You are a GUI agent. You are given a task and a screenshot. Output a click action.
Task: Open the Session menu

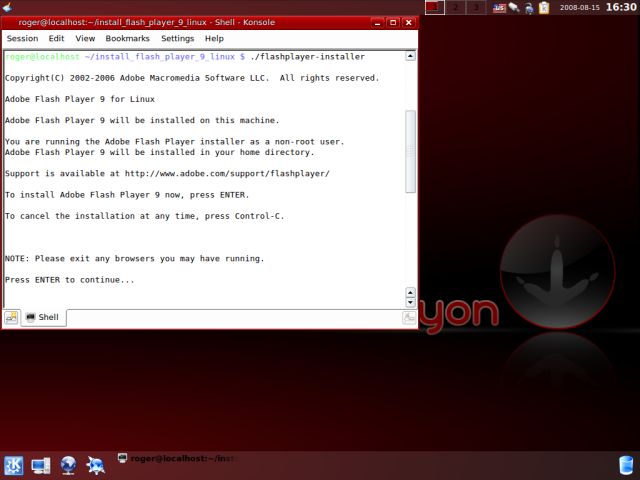coord(22,39)
